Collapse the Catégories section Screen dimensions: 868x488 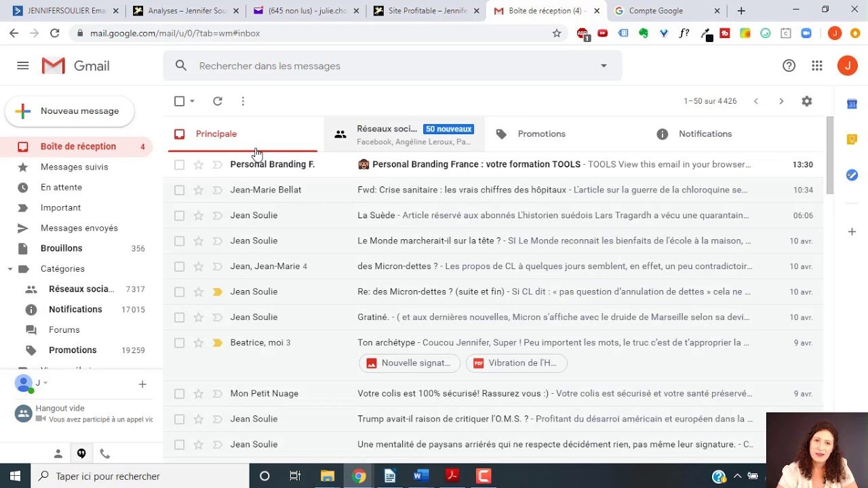(x=10, y=269)
